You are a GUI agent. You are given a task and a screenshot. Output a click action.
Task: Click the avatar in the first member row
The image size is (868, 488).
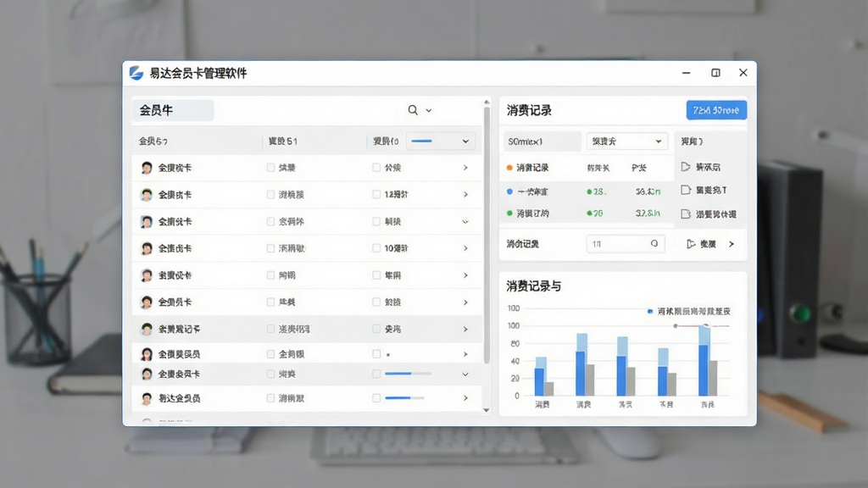click(x=147, y=168)
